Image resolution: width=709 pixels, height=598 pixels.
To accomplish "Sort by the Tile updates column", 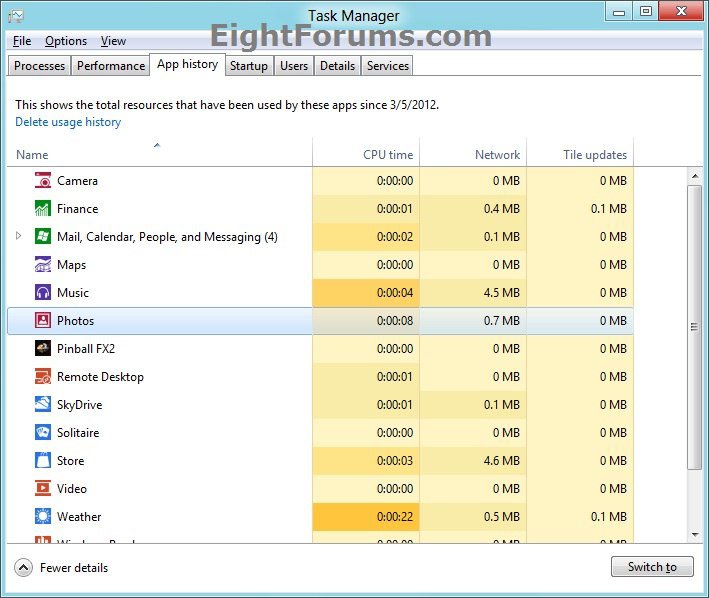I will [594, 155].
